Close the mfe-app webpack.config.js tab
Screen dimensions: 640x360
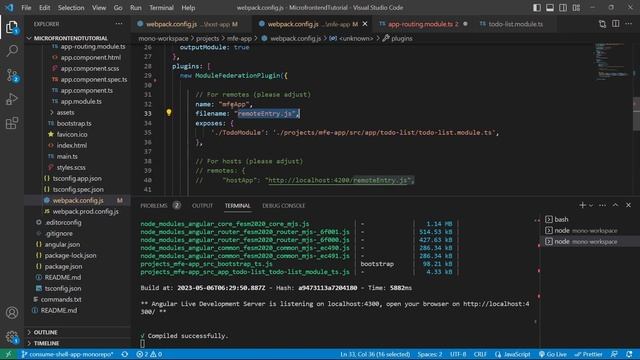pos(365,24)
